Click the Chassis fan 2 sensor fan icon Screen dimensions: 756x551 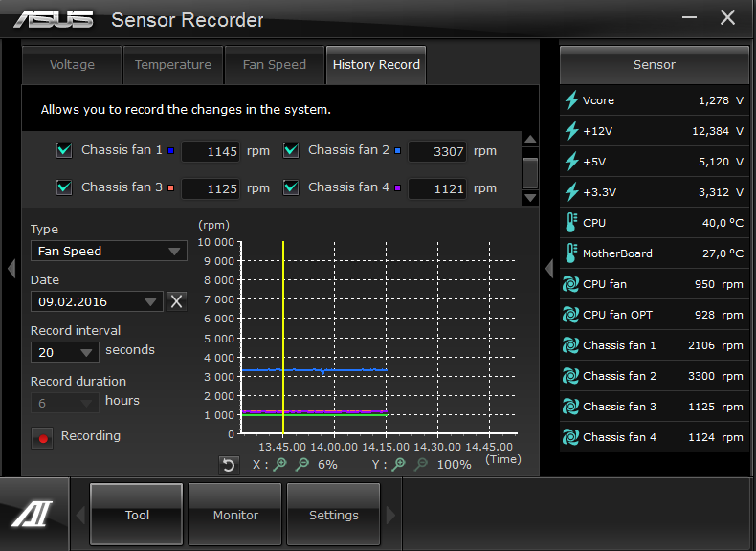click(x=571, y=376)
